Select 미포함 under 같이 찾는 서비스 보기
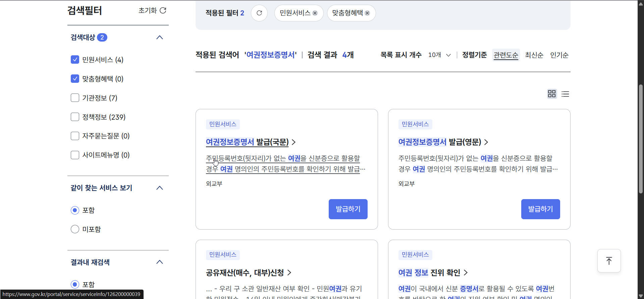Viewport: 644px width, 299px height. 75,229
